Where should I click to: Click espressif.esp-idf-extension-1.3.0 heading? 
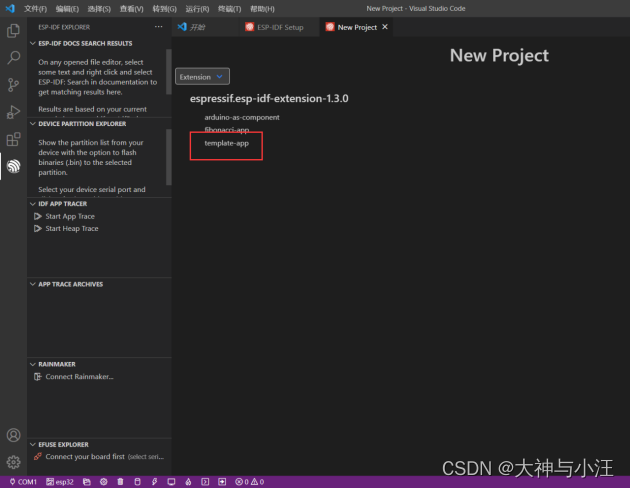269,98
